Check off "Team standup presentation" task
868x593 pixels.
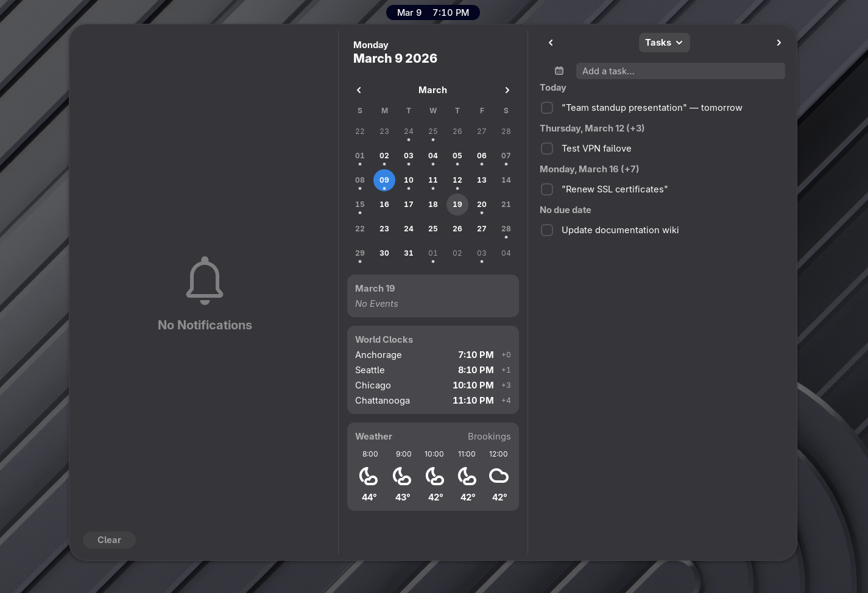point(547,108)
